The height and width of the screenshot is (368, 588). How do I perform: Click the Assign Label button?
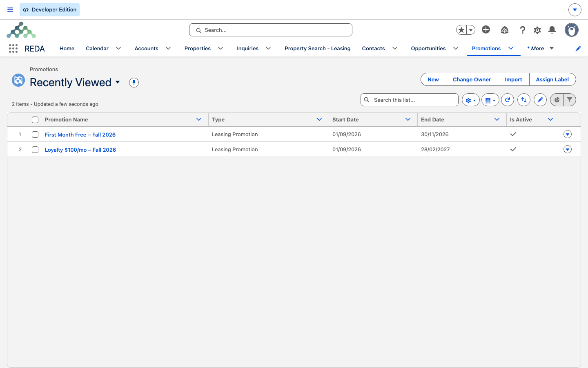(x=552, y=79)
